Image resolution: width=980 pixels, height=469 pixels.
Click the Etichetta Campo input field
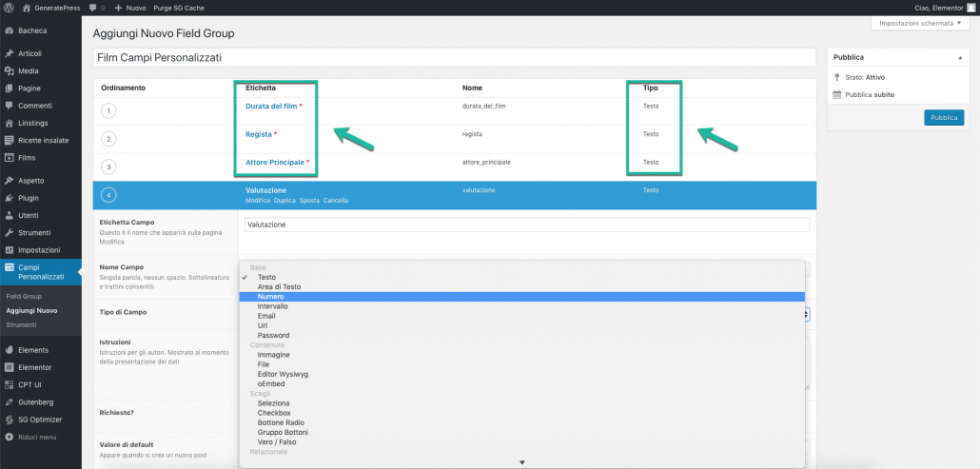526,225
